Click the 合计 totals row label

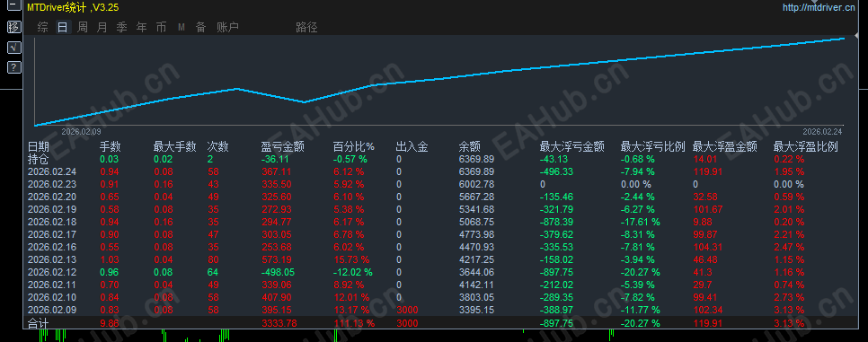click(39, 322)
